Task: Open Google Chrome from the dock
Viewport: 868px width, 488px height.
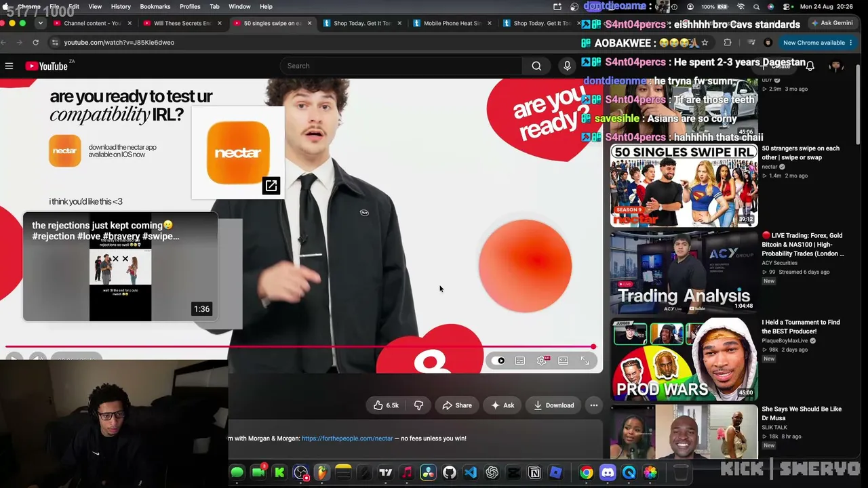Action: pyautogui.click(x=586, y=472)
